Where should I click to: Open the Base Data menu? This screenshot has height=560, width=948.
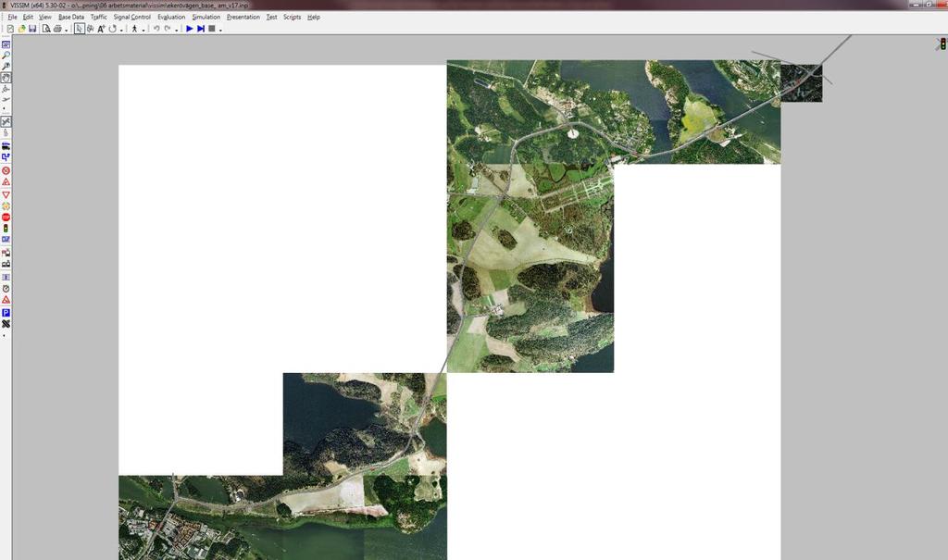[71, 17]
